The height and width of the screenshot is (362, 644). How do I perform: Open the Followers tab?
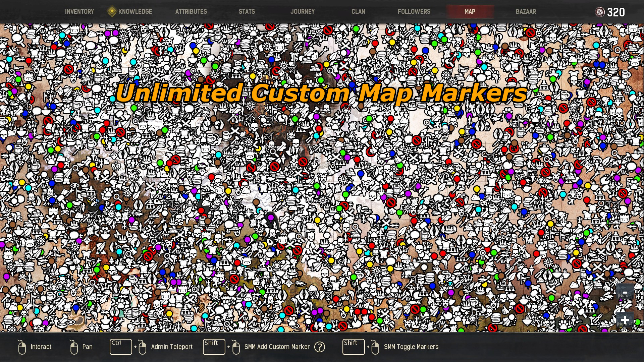[414, 12]
